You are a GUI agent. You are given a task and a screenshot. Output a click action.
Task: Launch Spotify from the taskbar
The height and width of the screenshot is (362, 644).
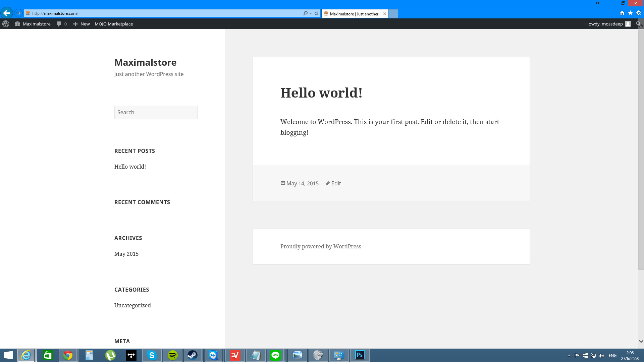(172, 355)
